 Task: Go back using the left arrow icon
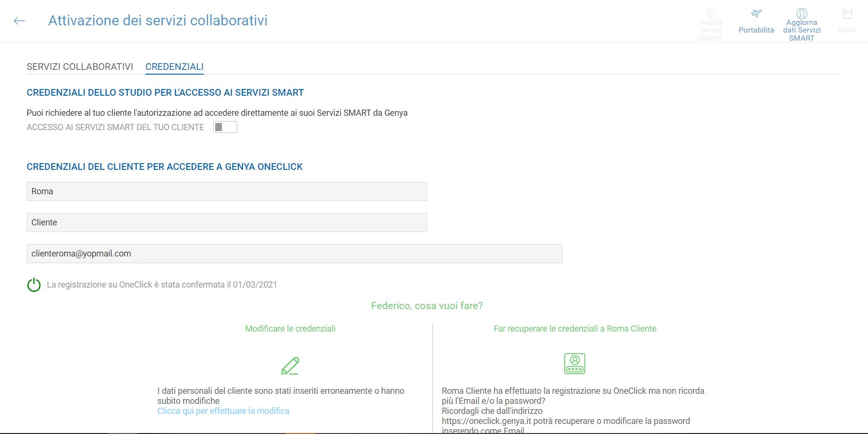[x=19, y=21]
